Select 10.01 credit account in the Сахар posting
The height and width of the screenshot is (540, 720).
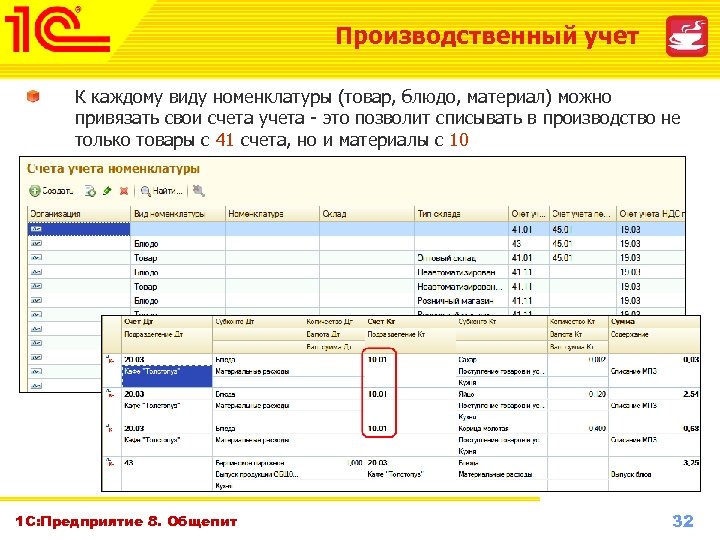pos(377,359)
